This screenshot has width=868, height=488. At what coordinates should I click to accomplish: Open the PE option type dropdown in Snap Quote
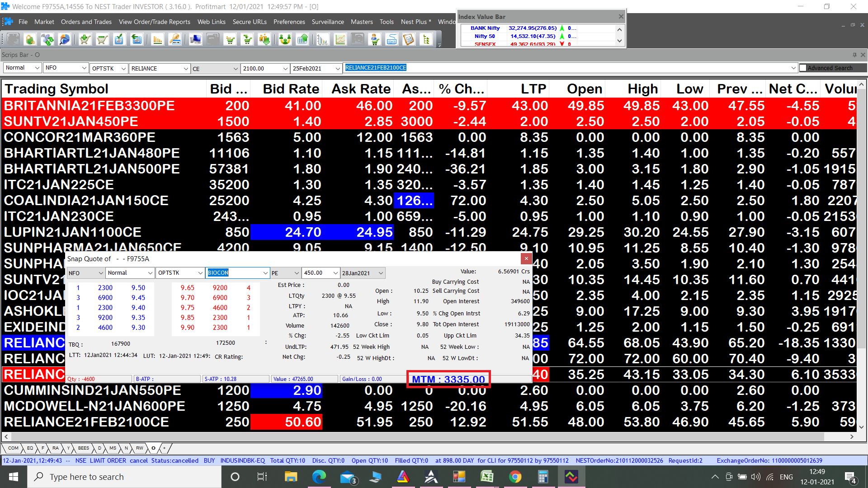tap(297, 273)
